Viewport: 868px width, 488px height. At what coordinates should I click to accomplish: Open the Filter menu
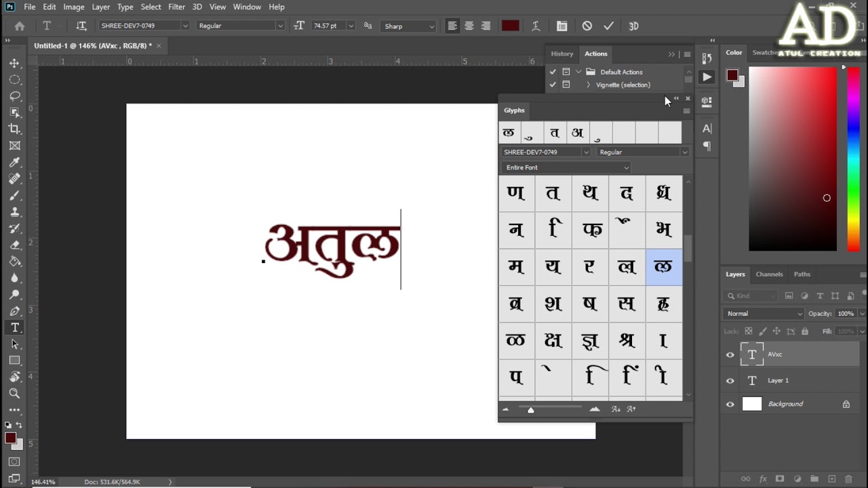(176, 7)
